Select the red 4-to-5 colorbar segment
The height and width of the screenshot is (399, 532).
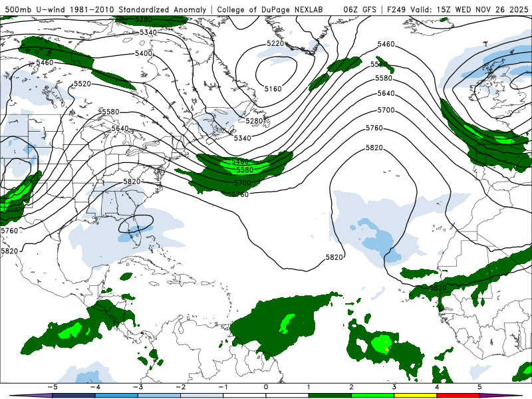[458, 396]
